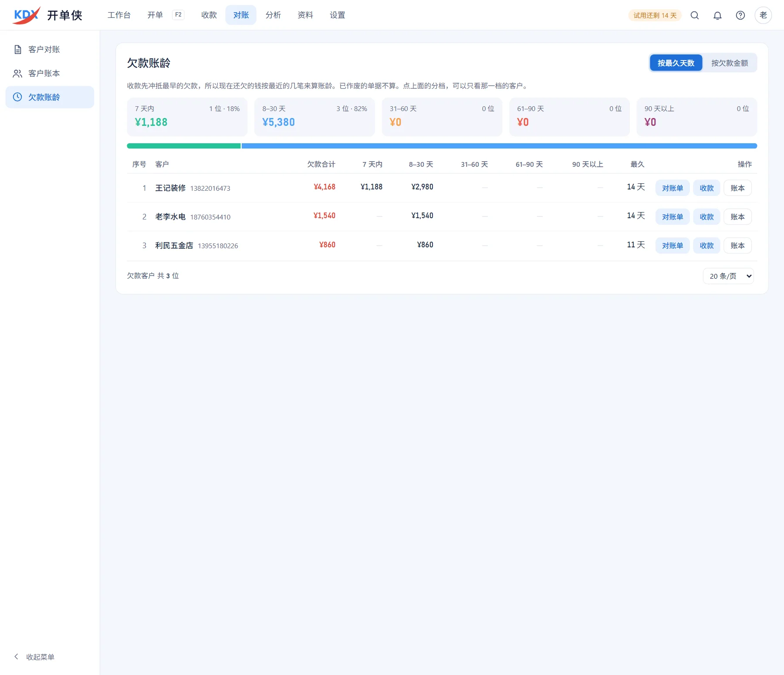784x675 pixels.
Task: Click 对账单 button for 王记装修
Action: (x=672, y=188)
